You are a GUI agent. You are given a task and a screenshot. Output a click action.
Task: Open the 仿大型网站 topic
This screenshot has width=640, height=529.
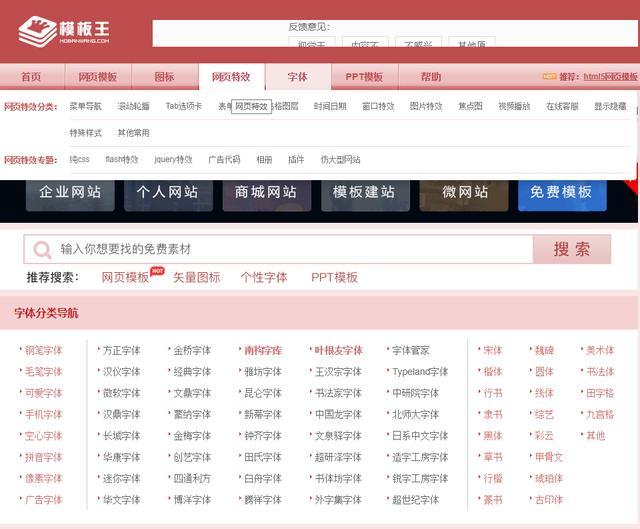tap(340, 160)
